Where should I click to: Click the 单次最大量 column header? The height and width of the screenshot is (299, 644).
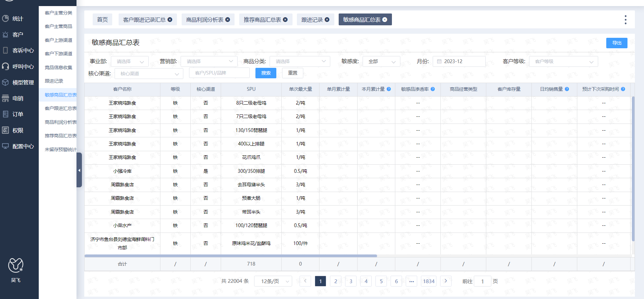tap(300, 89)
